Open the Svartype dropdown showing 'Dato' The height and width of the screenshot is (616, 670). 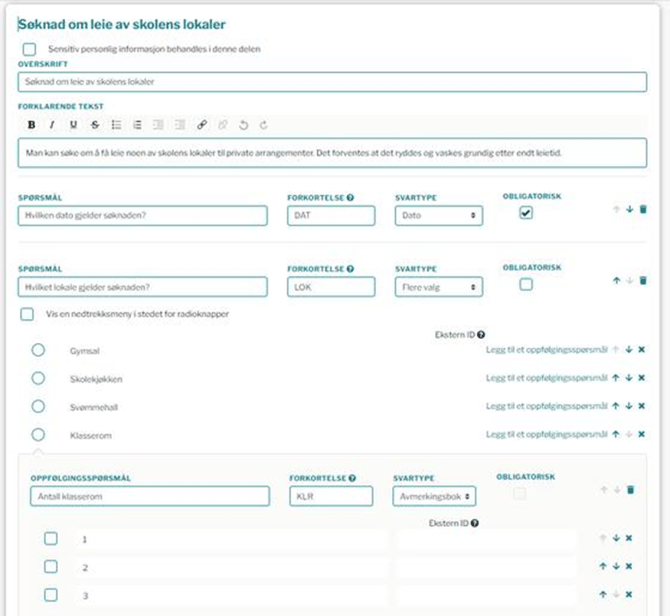click(438, 215)
